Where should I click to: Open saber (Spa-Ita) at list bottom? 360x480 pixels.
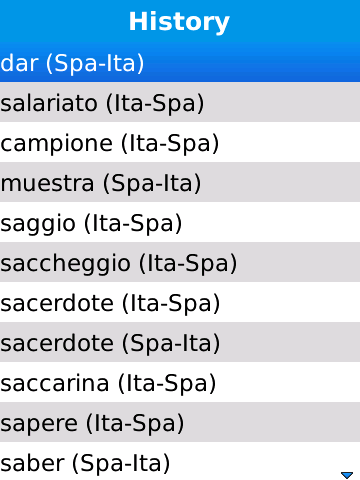pos(180,461)
